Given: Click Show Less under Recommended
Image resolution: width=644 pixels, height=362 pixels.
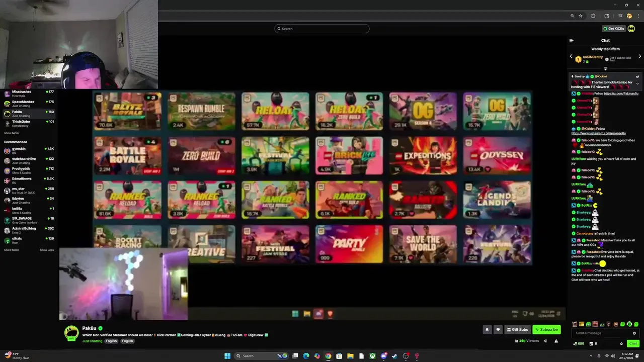Looking at the screenshot, I should point(47,250).
